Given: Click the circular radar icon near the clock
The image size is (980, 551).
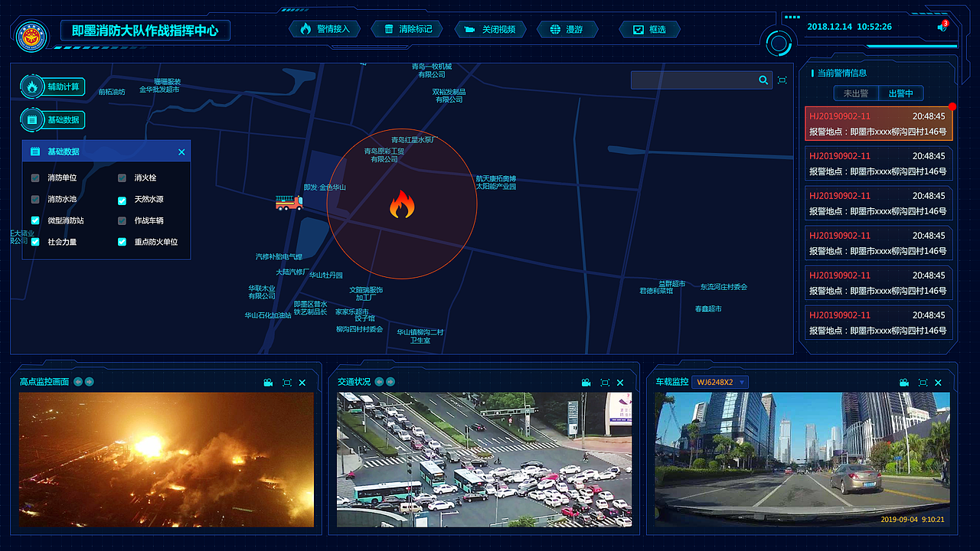Looking at the screenshot, I should click(779, 42).
